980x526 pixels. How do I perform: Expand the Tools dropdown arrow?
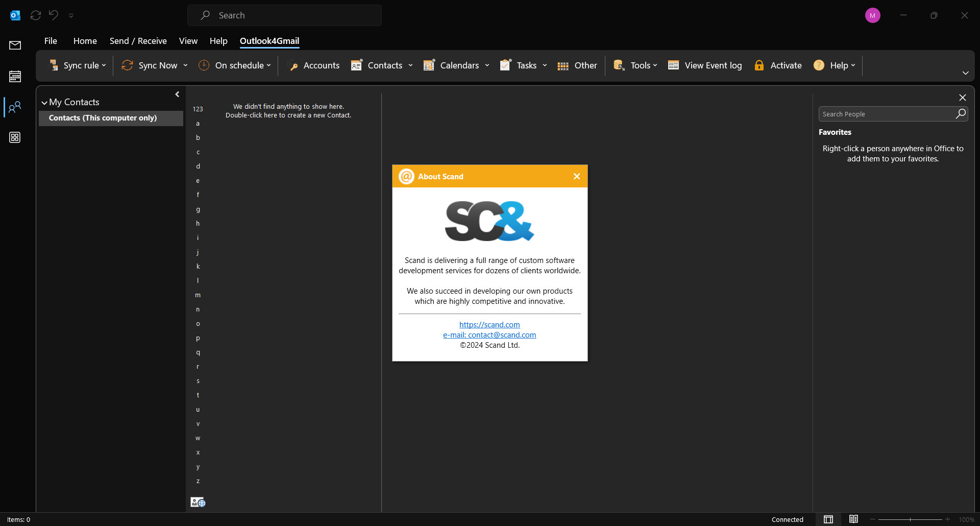[655, 65]
